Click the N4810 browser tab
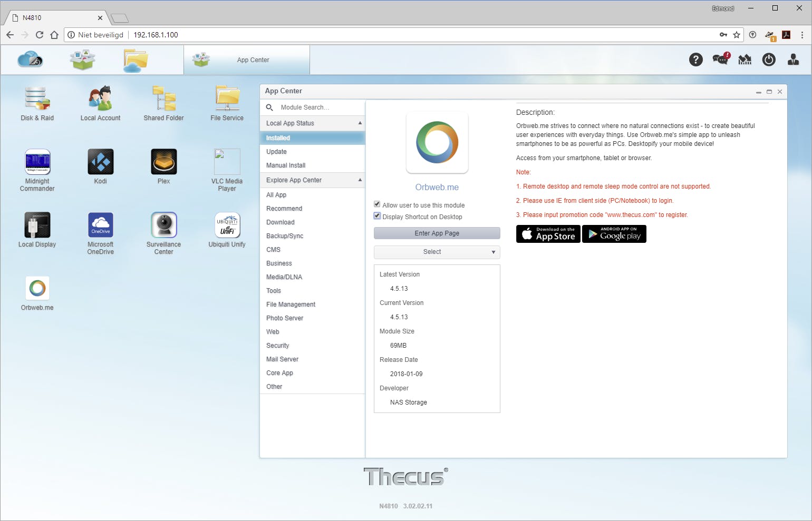Screen dimensions: 812x521 57,18
